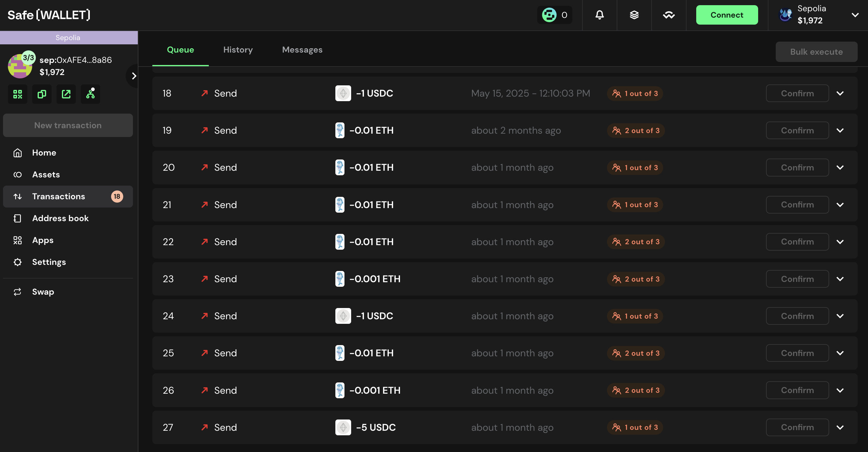Click the ETH token icon in row 19
Viewport: 868px width, 452px height.
340,131
